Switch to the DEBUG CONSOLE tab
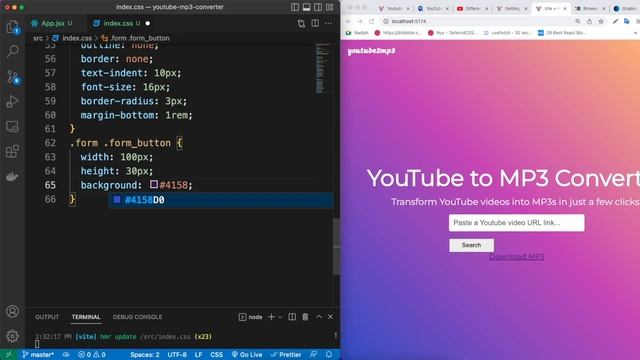The height and width of the screenshot is (360, 640). (137, 317)
